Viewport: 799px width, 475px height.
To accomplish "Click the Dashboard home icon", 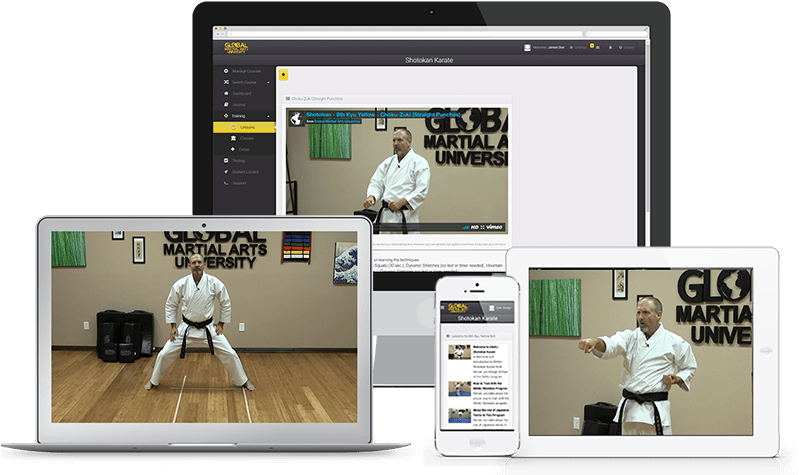I will coord(226,93).
